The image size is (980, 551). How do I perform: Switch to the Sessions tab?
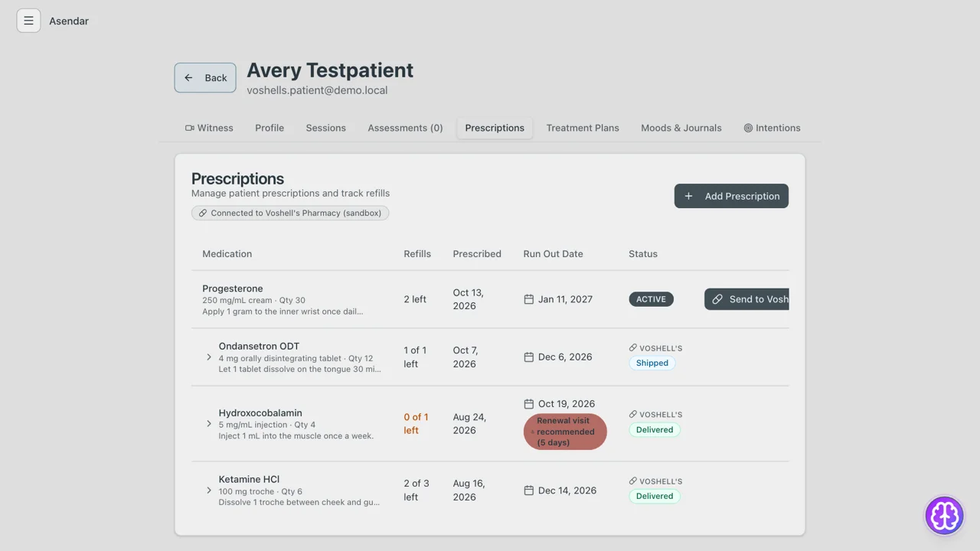326,128
